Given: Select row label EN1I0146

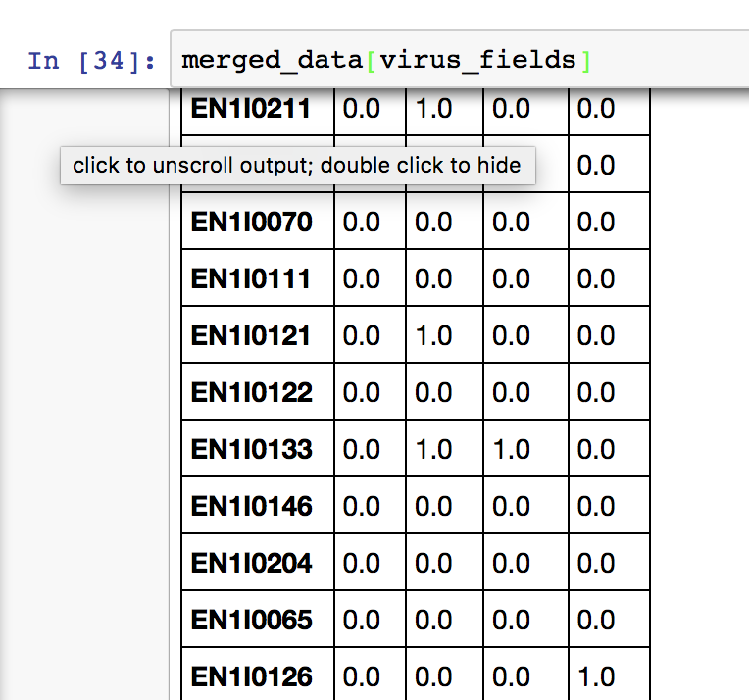Looking at the screenshot, I should click(x=251, y=506).
